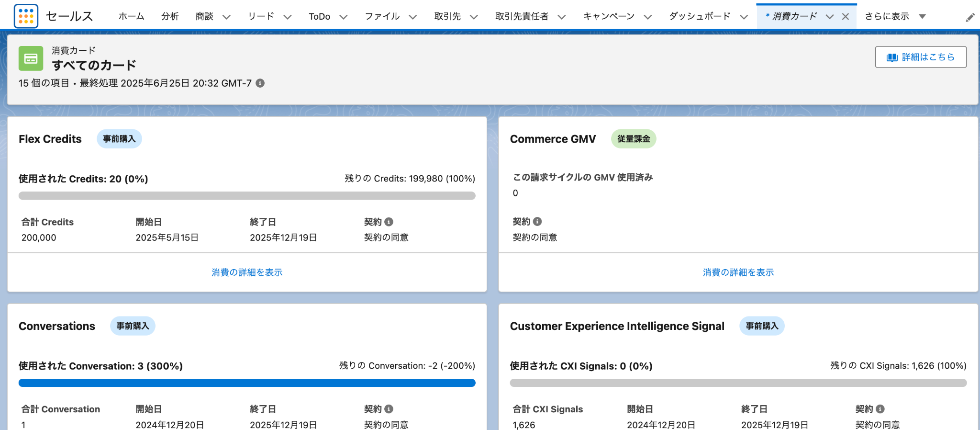Open the リード tab
The width and height of the screenshot is (980, 430).
coord(261,16)
